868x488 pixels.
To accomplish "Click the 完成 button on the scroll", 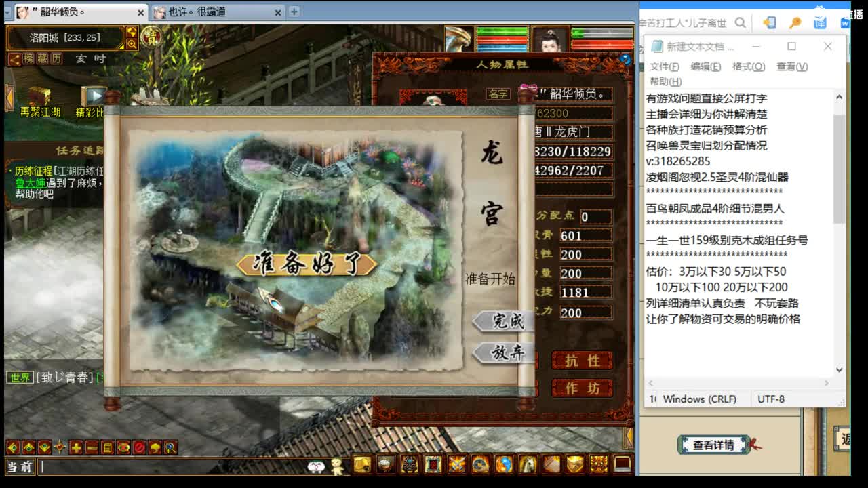I will (503, 321).
